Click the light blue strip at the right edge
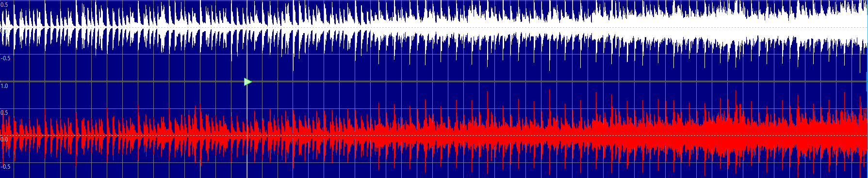868x178 pixels. click(x=867, y=89)
